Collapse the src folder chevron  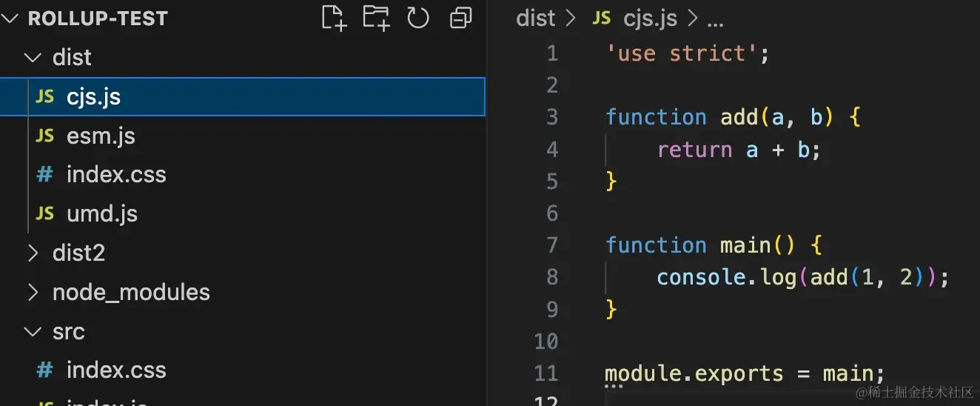33,332
